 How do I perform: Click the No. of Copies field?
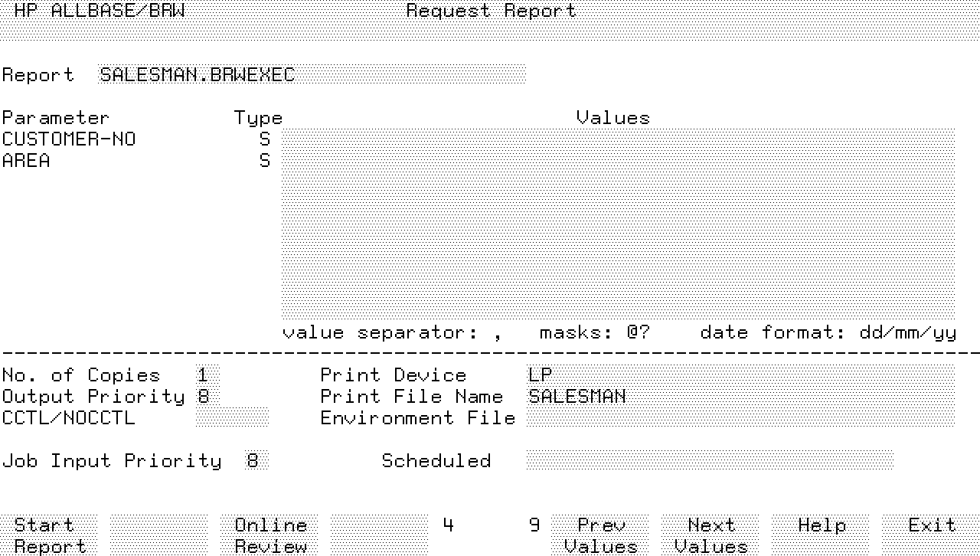207,375
